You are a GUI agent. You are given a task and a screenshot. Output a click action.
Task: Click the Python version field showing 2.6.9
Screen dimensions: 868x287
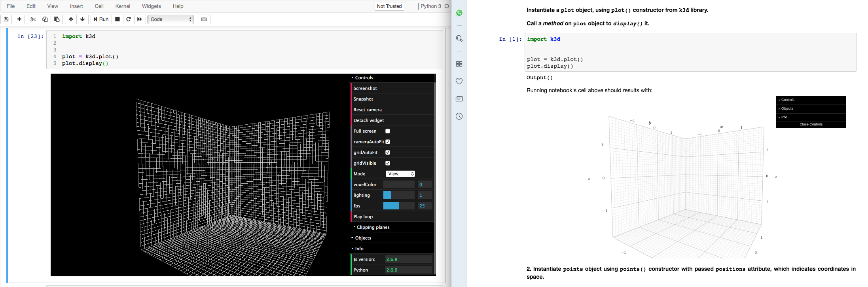tap(409, 270)
